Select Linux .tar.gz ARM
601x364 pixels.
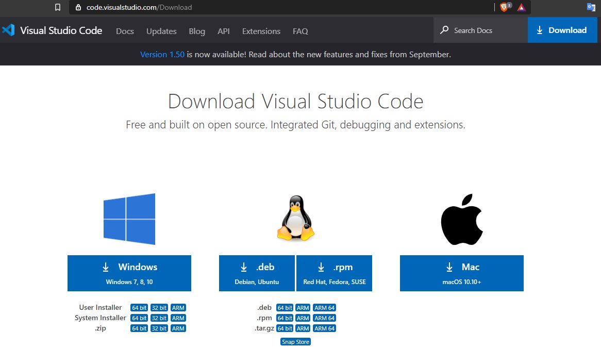pos(303,328)
